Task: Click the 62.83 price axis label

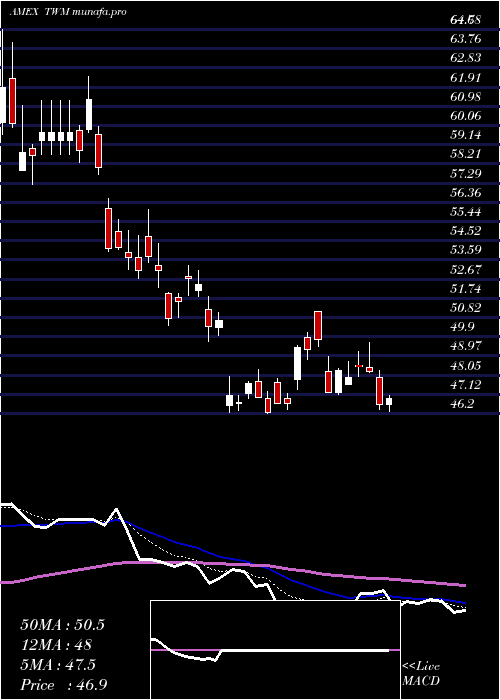Action: [466, 58]
